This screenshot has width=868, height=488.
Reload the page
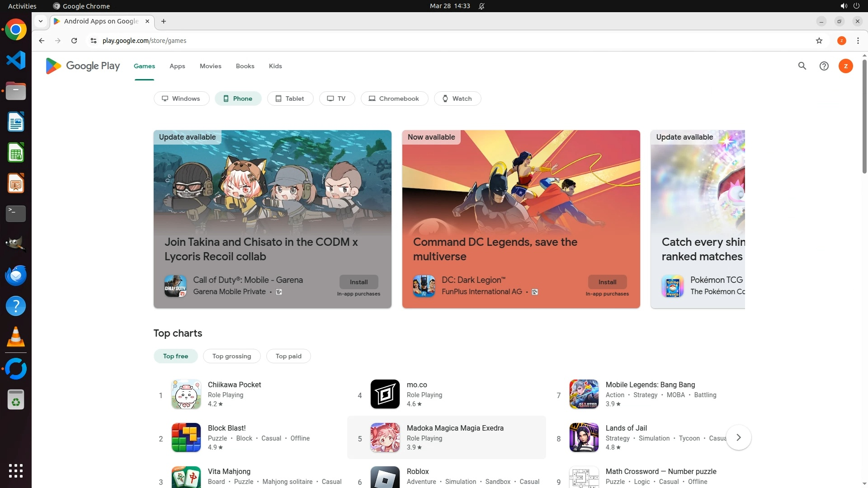pyautogui.click(x=74, y=41)
